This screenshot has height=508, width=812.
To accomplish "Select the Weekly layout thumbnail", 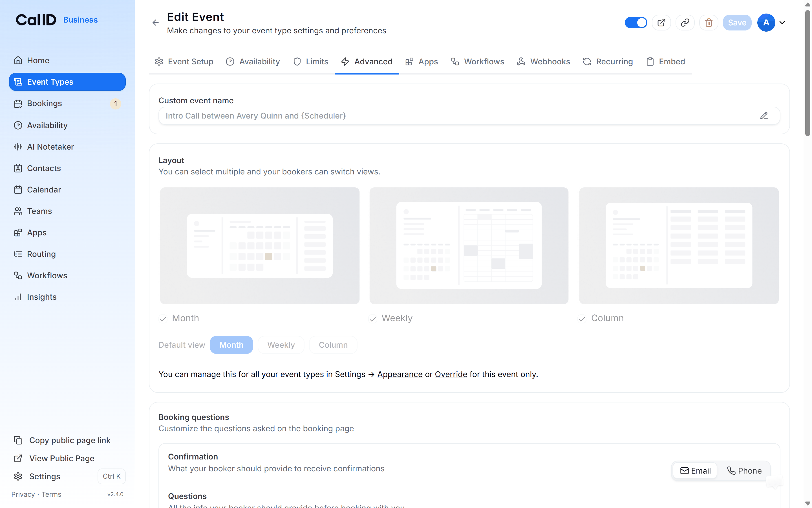I will pos(469,246).
